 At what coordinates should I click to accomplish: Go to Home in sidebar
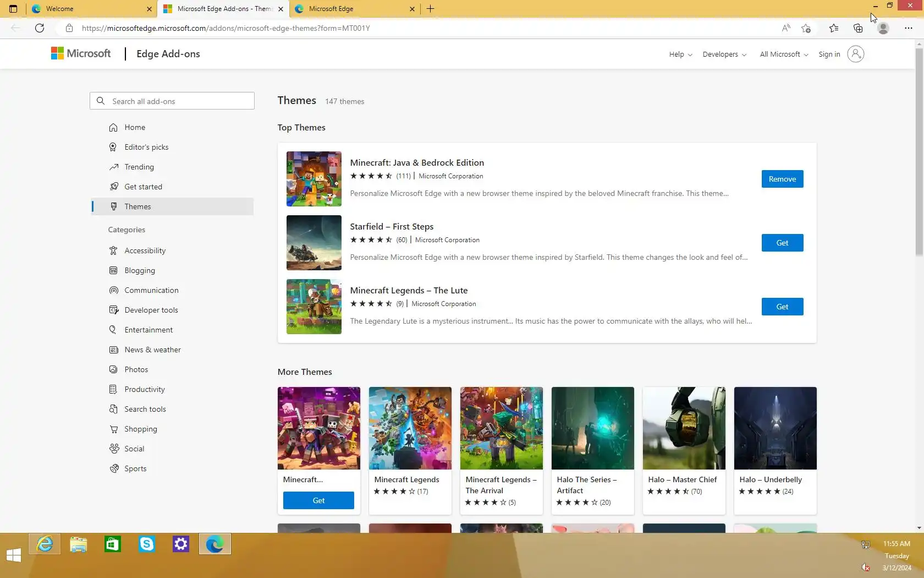[x=173, y=127]
